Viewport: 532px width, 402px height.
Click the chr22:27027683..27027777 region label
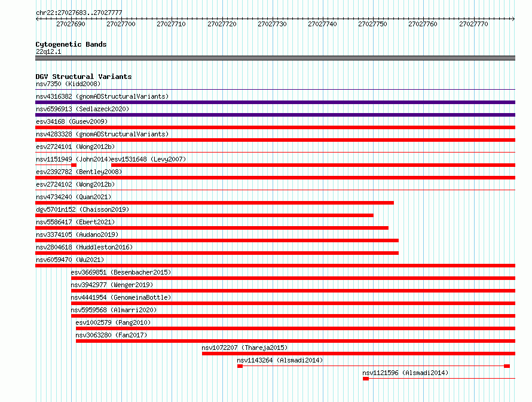tap(79, 13)
